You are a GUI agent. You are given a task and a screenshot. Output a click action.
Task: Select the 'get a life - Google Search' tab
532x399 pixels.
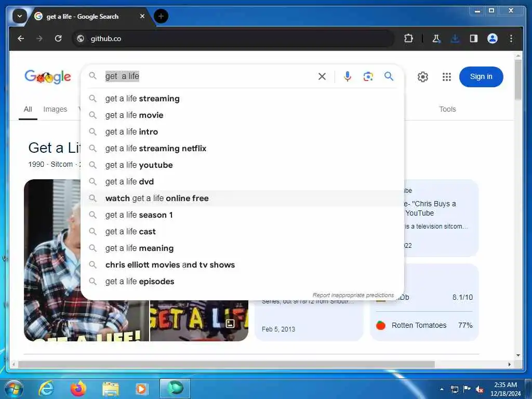(83, 16)
